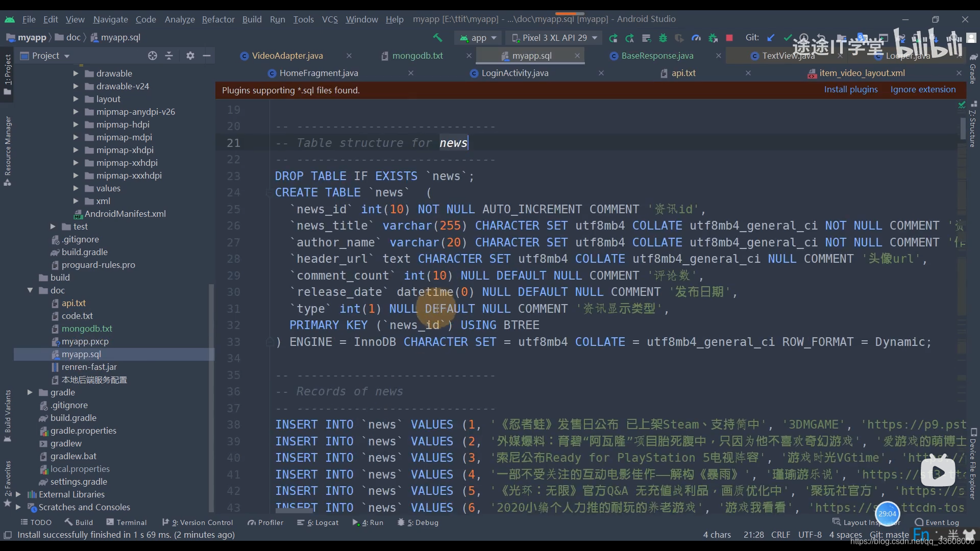
Task: Open the File menu
Action: point(29,19)
